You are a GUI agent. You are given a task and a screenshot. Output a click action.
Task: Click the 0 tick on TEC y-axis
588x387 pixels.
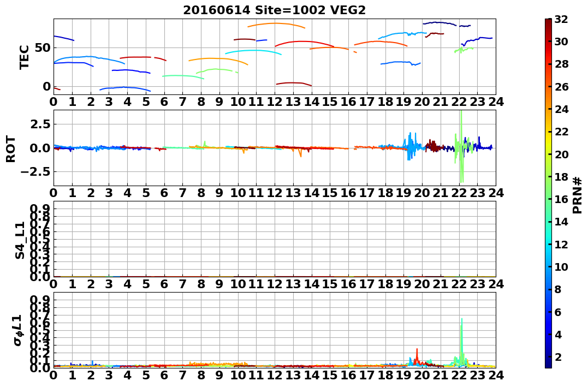tap(46, 86)
